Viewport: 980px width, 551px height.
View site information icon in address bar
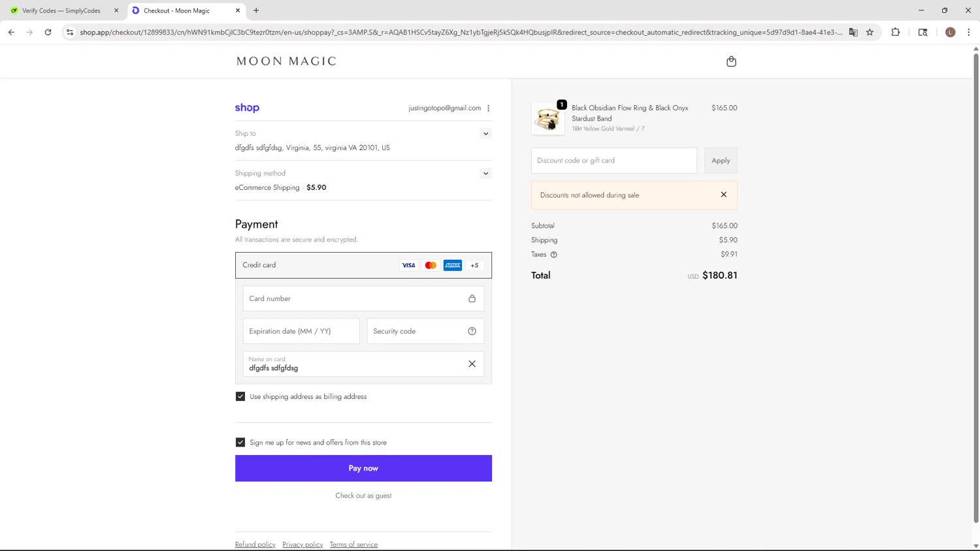[70, 32]
